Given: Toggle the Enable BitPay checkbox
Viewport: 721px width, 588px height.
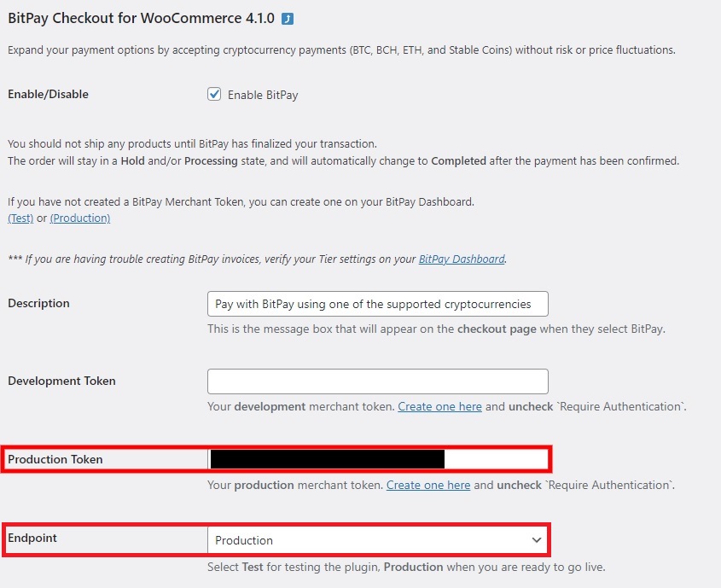Looking at the screenshot, I should pyautogui.click(x=214, y=94).
